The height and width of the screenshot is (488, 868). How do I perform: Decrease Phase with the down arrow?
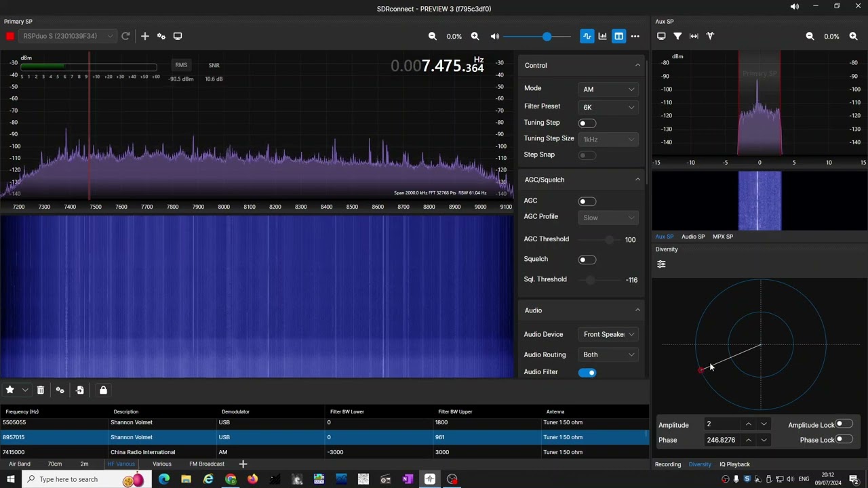[764, 439]
